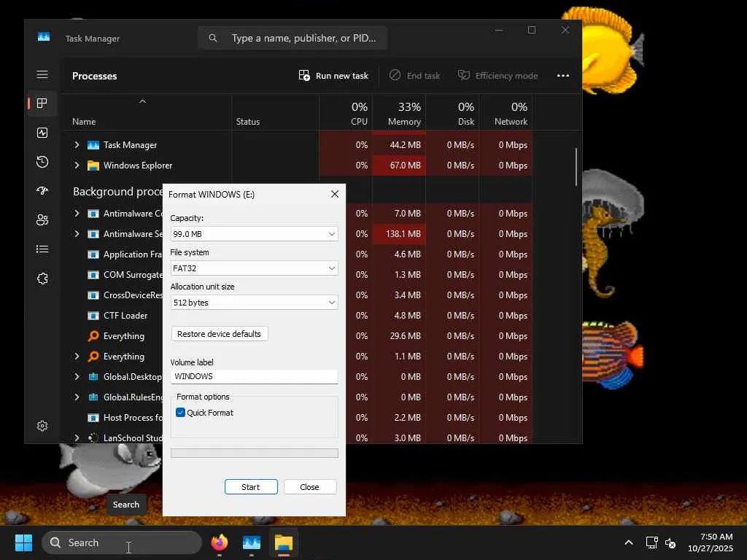Expand the Windows Explorer process row
This screenshot has height=560, width=747.
coord(77,166)
